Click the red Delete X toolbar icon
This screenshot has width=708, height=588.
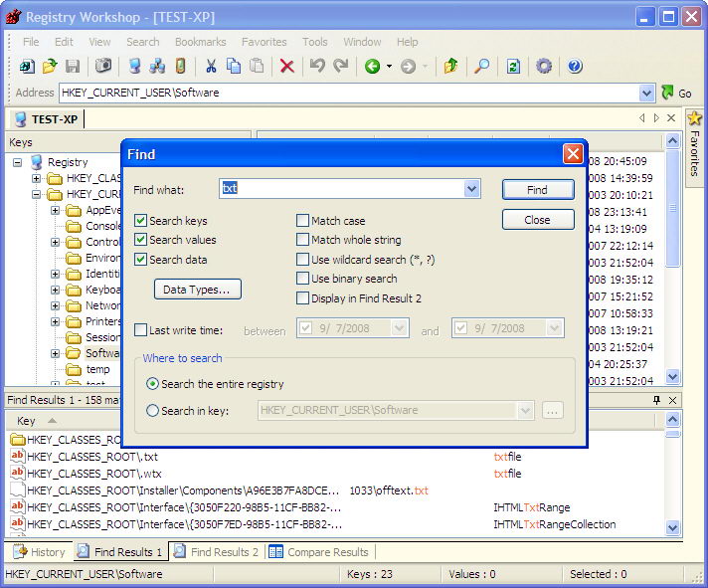point(286,67)
